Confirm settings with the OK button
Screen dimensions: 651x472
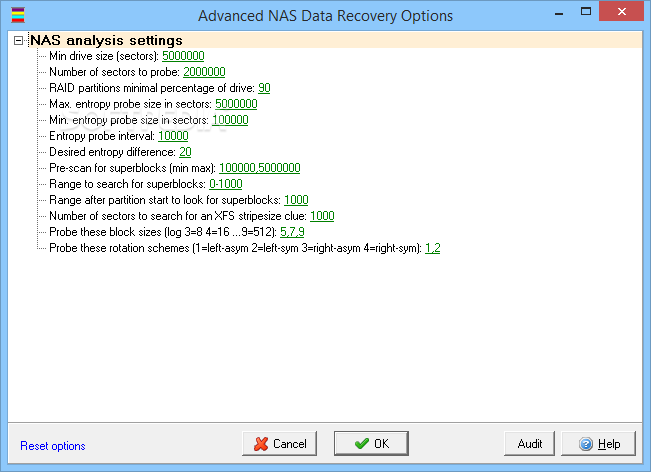[371, 444]
